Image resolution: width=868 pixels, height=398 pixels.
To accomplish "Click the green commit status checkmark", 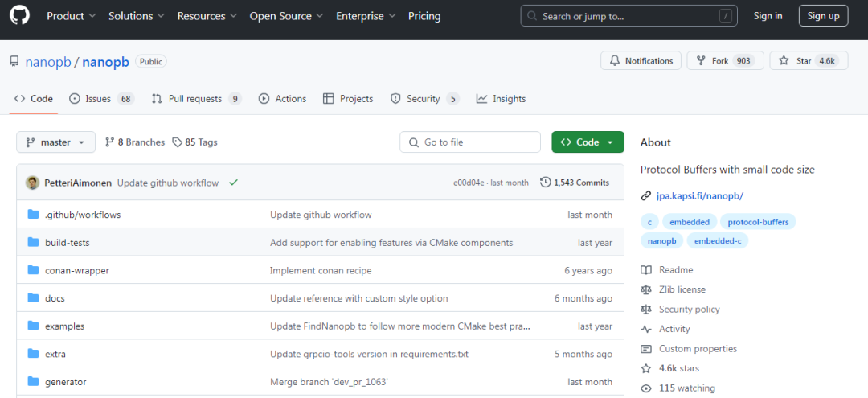I will point(233,183).
